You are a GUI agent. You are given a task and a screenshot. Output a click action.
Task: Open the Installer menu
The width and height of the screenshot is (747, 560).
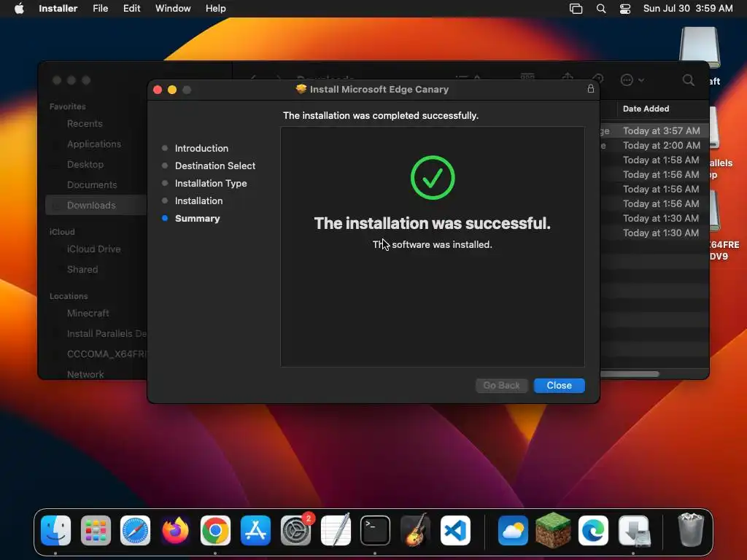click(x=58, y=9)
